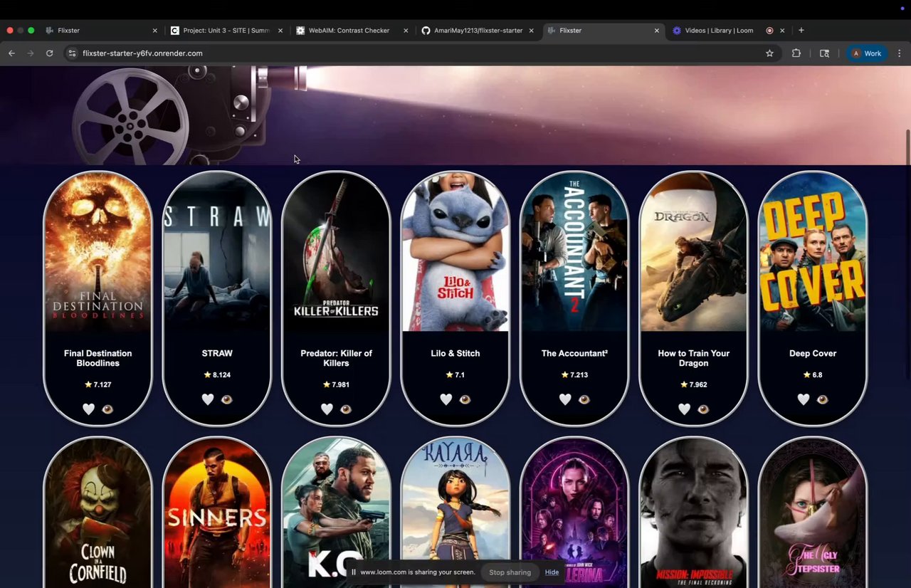
Task: Open the Chrome side panel
Action: (824, 53)
